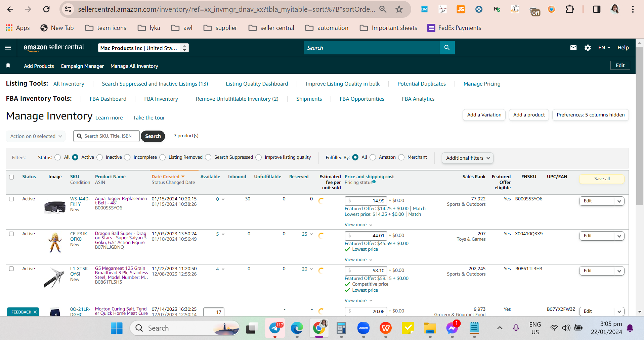Screen dimensions: 644x340
Task: Check the G5 Megameat Broadhead row checkbox
Action: [11, 269]
